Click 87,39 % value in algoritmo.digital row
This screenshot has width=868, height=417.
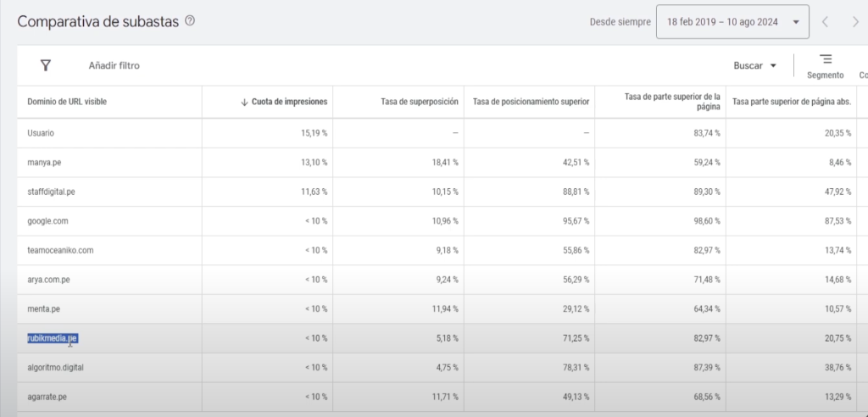tap(708, 368)
